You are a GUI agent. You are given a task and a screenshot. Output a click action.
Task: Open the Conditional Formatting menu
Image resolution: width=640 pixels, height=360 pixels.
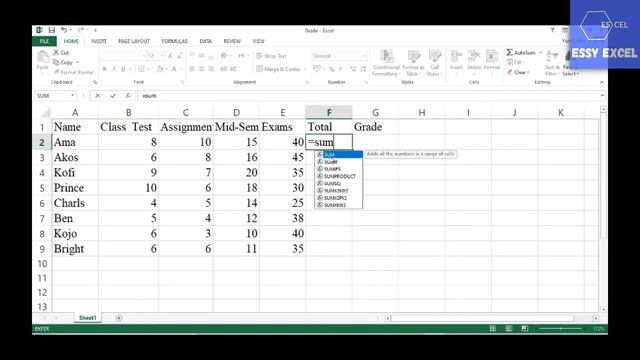386,63
